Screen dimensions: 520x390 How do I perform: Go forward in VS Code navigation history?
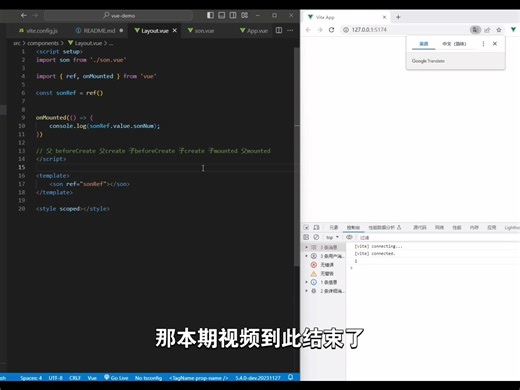click(35, 15)
